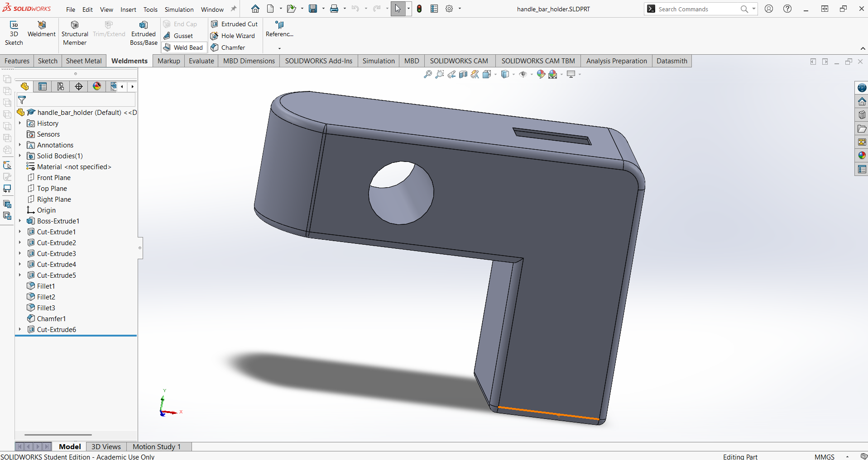Open the 3D Views tab
This screenshot has height=460, width=868.
click(x=106, y=446)
